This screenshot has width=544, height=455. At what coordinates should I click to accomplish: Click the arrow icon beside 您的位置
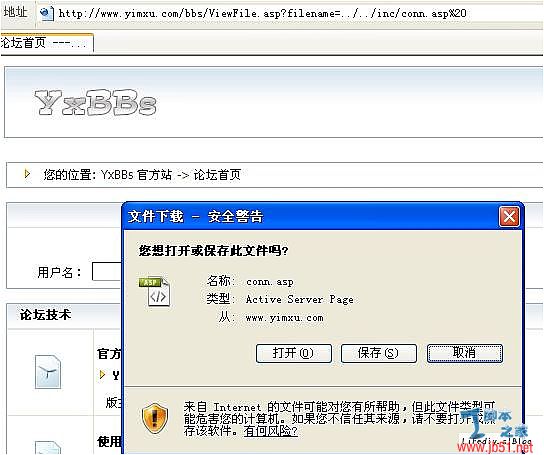pos(27,174)
